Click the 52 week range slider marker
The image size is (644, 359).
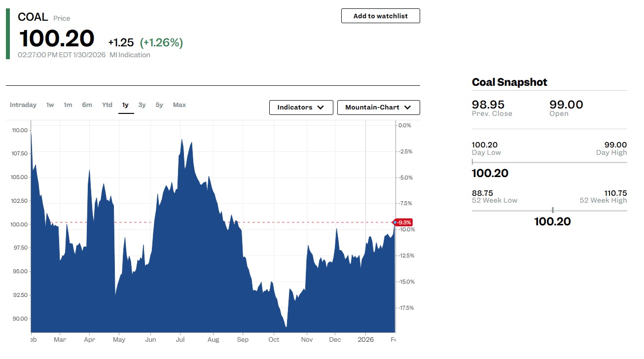click(x=553, y=211)
